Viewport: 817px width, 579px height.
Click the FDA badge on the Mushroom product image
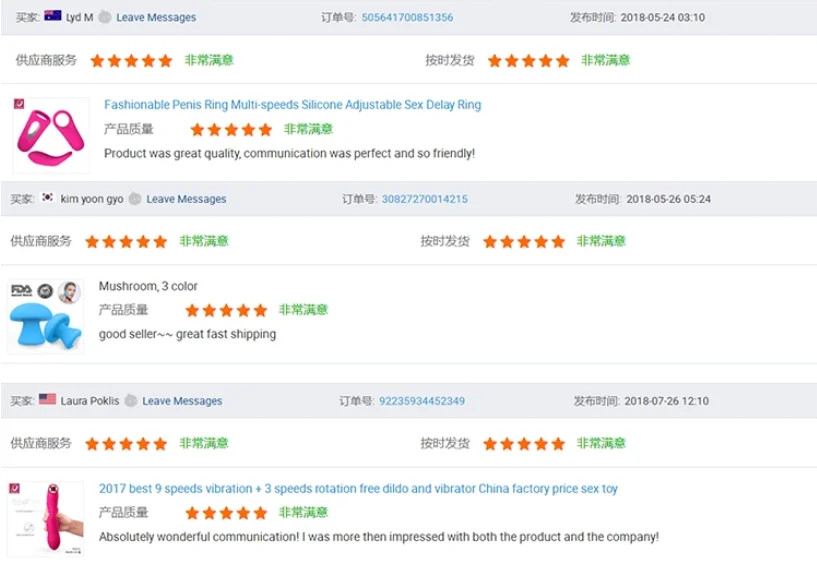[x=21, y=291]
